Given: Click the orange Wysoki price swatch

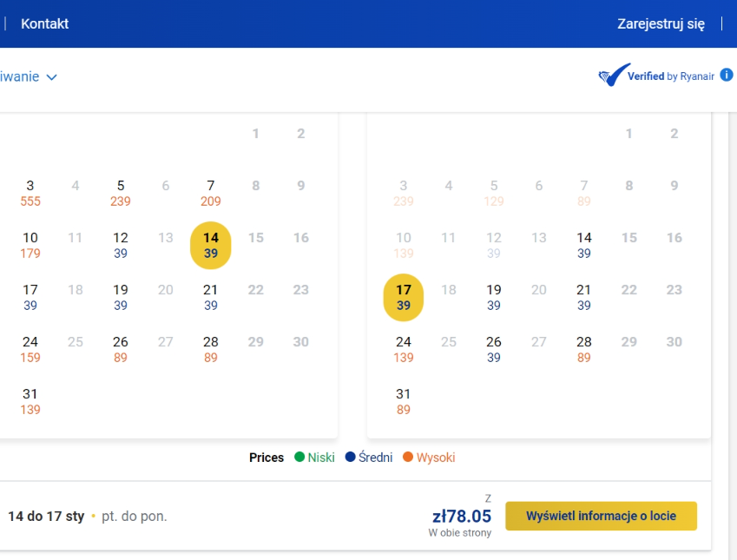Looking at the screenshot, I should pyautogui.click(x=408, y=457).
